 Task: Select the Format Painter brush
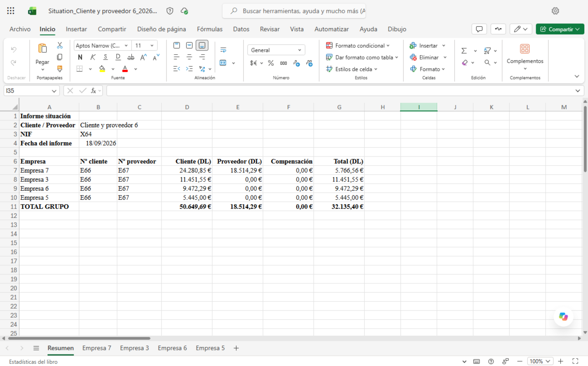[x=60, y=69]
